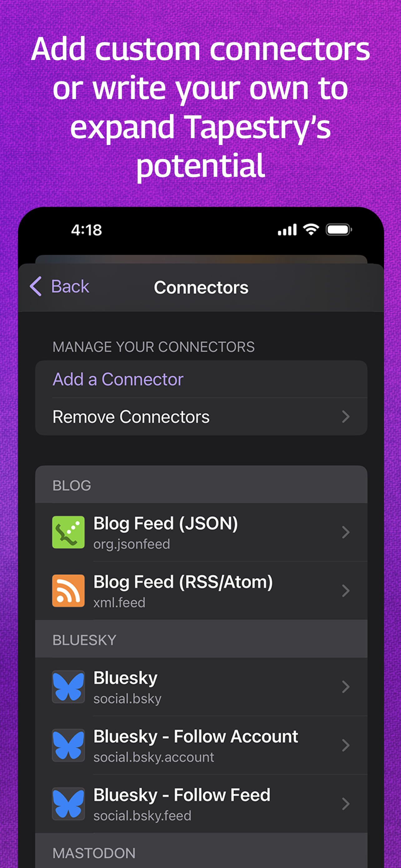Viewport: 401px width, 868px height.
Task: Open Blog Feed (RSS/Atom) disclosure chevron
Action: coord(346,591)
